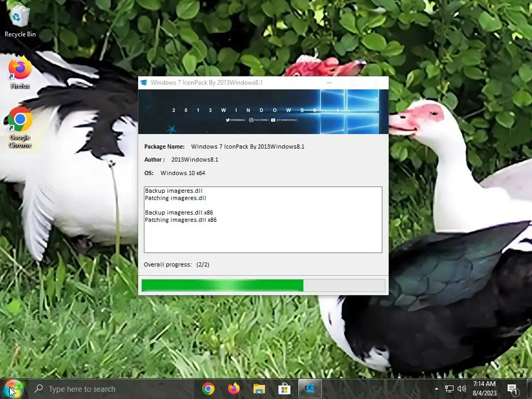This screenshot has width=532, height=399.
Task: Open the Start menu orb
Action: (13, 389)
